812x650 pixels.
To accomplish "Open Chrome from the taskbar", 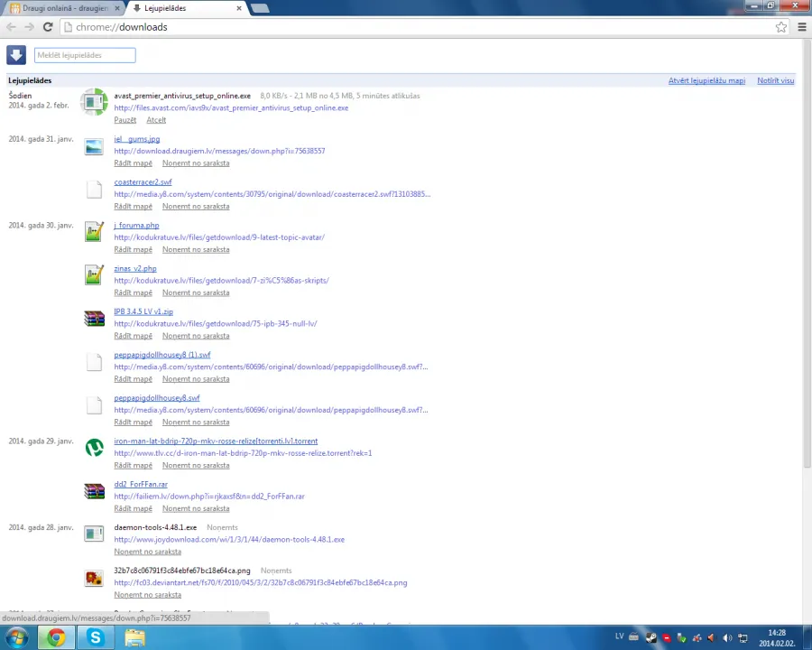I will tap(55, 637).
